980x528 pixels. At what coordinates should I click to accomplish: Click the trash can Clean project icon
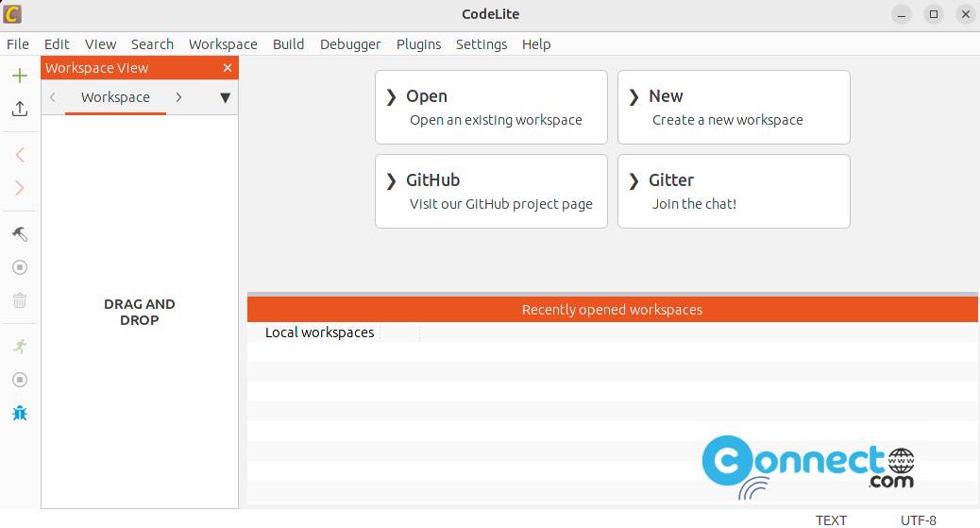coord(20,301)
